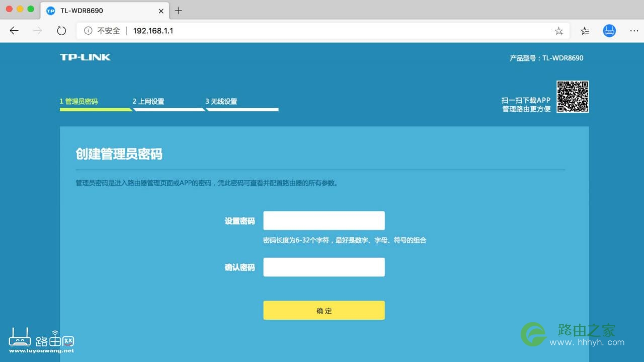Click the TP-LINK logo
The width and height of the screenshot is (644, 362).
pos(85,57)
